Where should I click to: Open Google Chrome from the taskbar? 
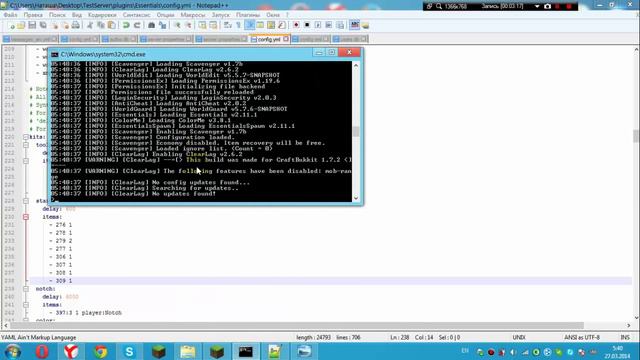pyautogui.click(x=100, y=351)
